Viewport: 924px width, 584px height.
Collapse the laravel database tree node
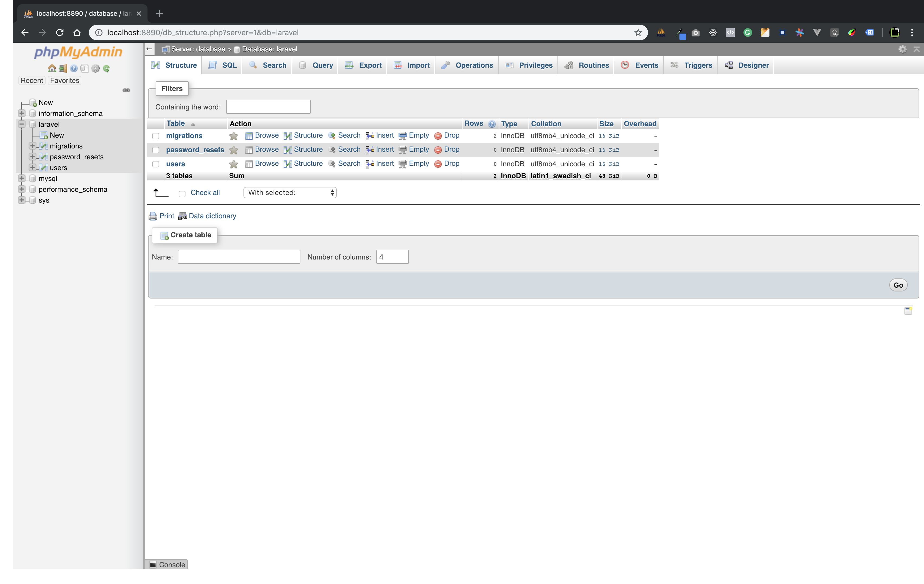pyautogui.click(x=22, y=124)
